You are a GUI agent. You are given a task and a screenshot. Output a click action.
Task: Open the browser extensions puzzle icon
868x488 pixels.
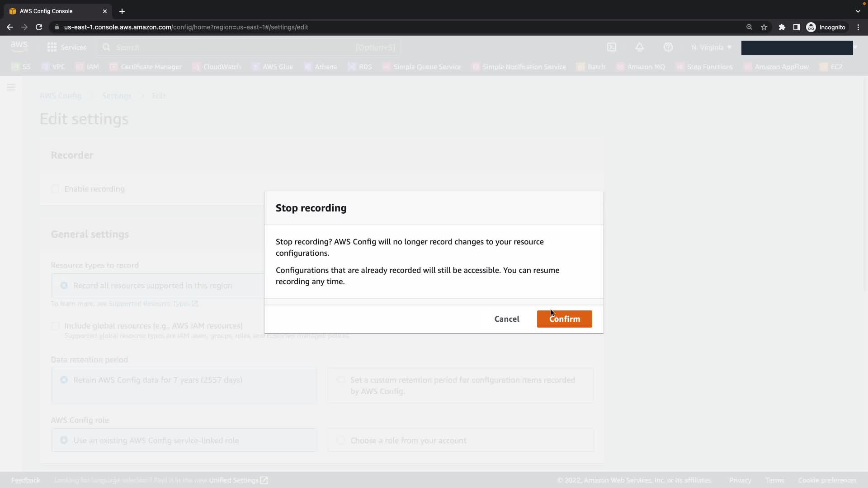[x=782, y=27]
